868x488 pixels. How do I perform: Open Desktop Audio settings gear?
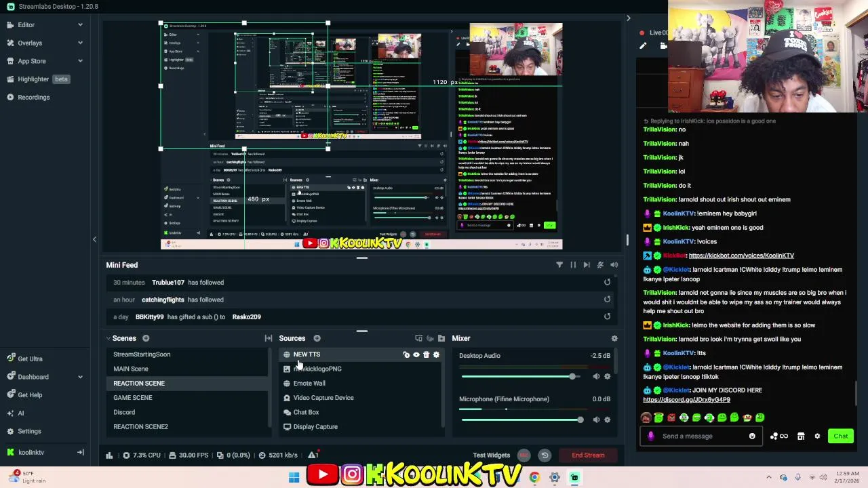click(607, 376)
